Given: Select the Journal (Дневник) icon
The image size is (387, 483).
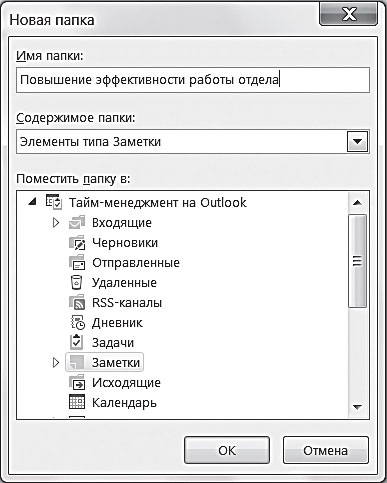Looking at the screenshot, I should coord(77,322).
